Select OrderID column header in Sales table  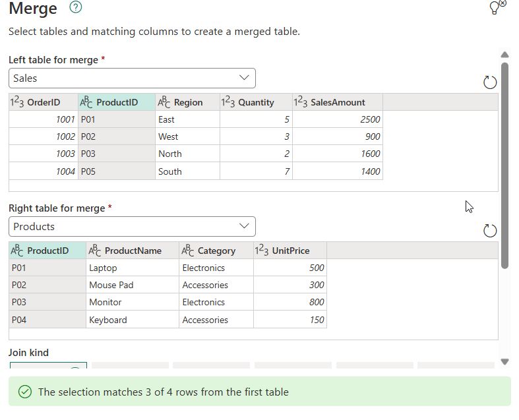coord(44,102)
